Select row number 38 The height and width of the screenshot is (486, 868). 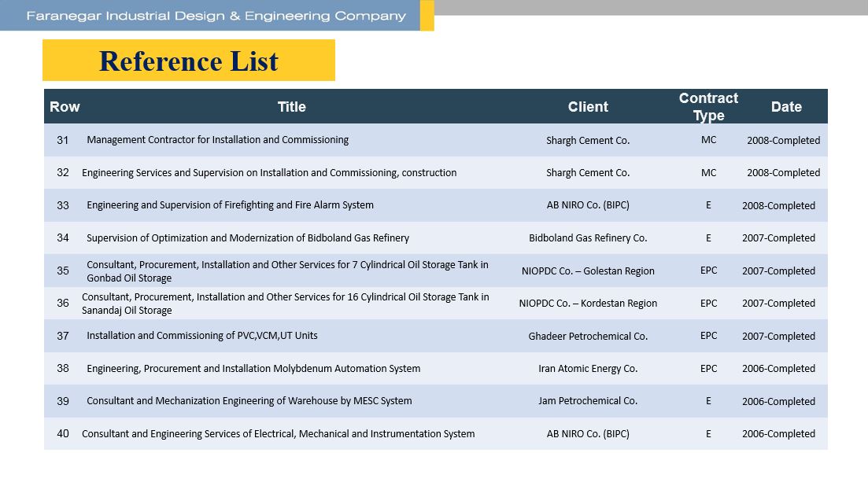pos(62,368)
